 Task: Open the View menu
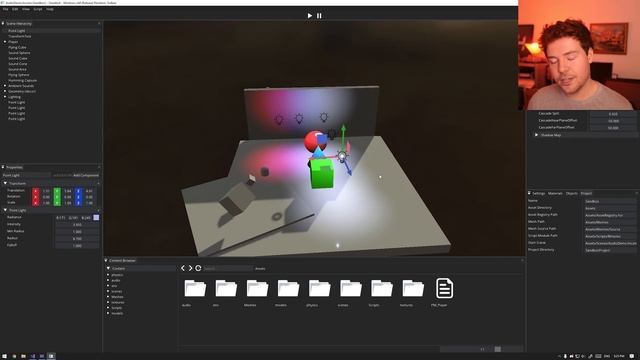coord(26,9)
